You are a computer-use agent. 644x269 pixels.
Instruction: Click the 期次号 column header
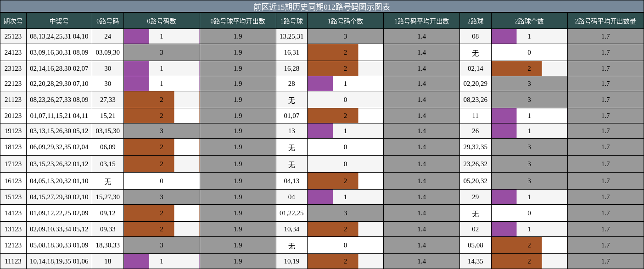click(x=13, y=21)
